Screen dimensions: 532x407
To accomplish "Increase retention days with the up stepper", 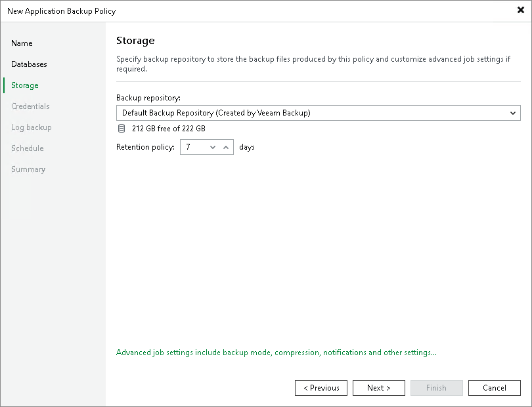I will [227, 147].
